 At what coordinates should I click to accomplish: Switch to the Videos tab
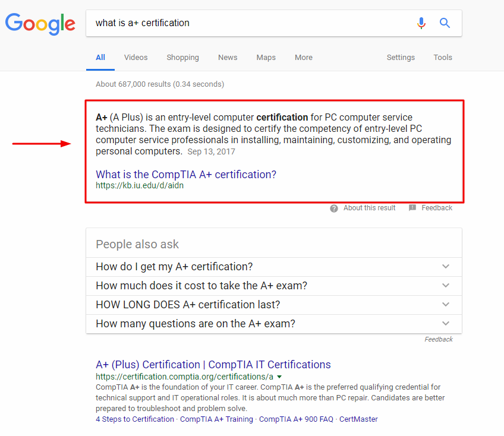click(136, 58)
